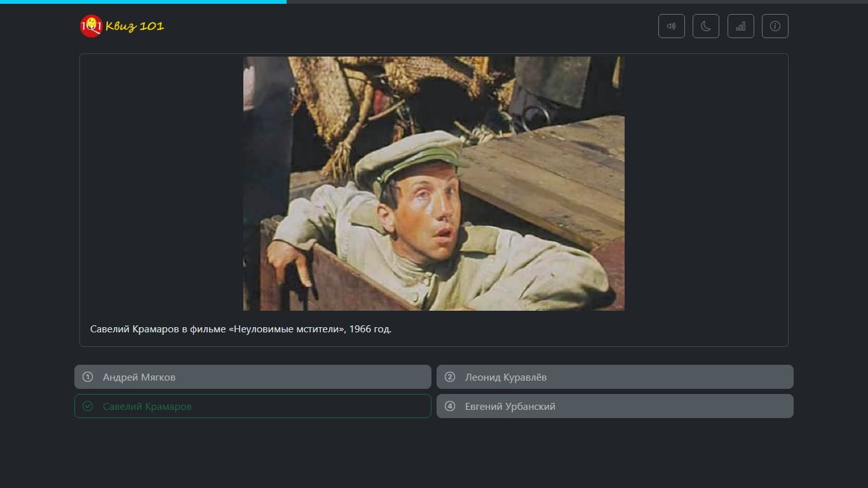Viewport: 868px width, 488px height.
Task: Choose answer Евгений Урбанский
Action: click(615, 406)
